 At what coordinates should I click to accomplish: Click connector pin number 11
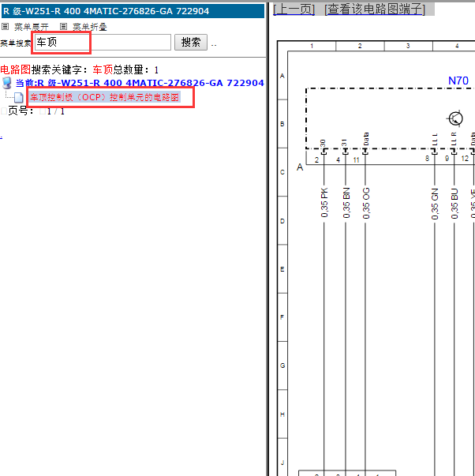click(x=357, y=160)
